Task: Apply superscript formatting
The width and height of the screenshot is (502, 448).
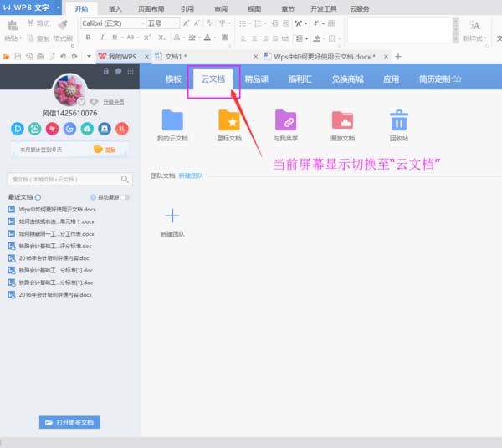Action: pos(147,38)
